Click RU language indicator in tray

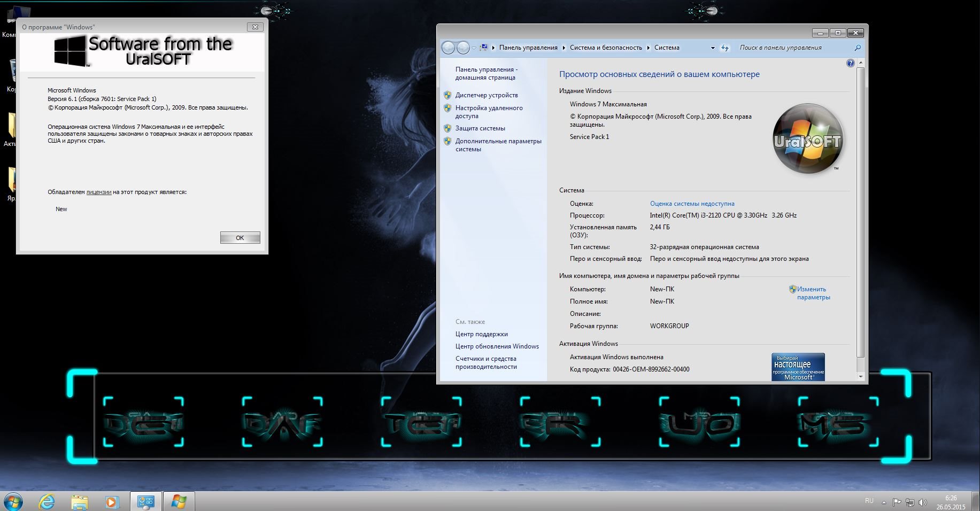tap(869, 501)
